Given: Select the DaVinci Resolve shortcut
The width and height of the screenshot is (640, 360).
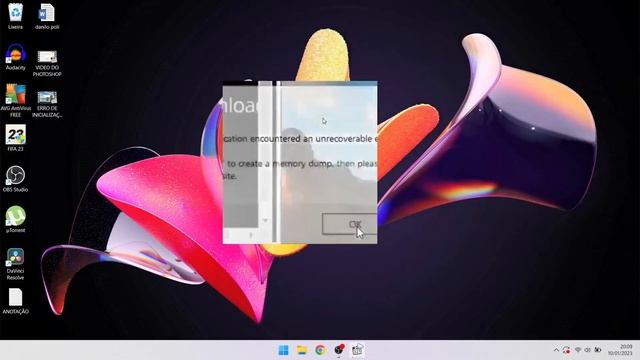Looking at the screenshot, I should pos(16,264).
